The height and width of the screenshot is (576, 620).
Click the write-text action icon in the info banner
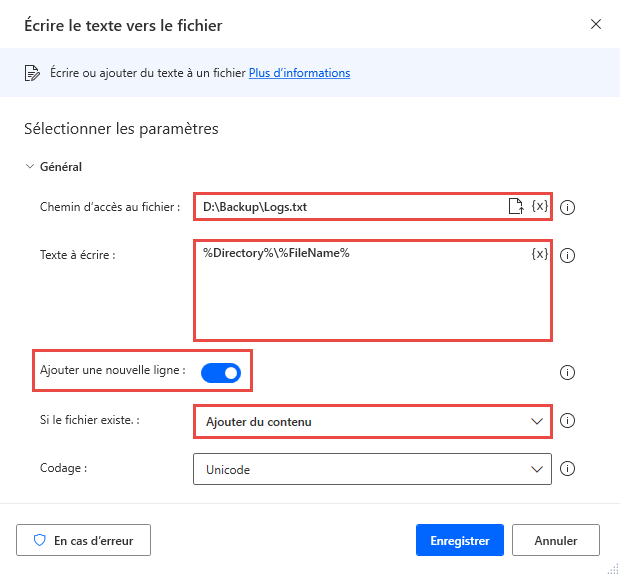coord(30,73)
